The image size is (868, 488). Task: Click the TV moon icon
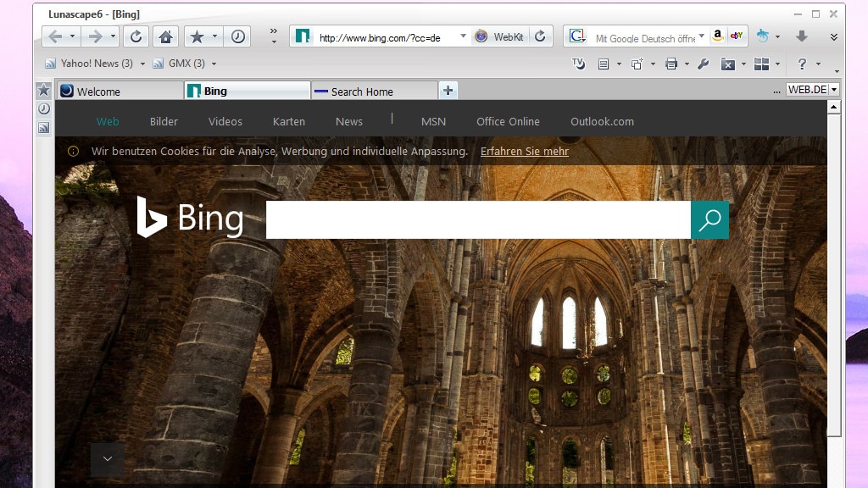(578, 64)
